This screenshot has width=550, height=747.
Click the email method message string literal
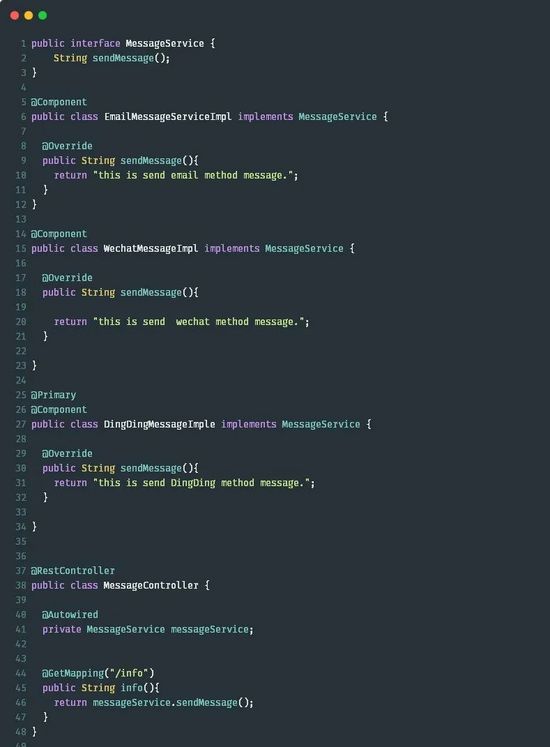point(193,175)
